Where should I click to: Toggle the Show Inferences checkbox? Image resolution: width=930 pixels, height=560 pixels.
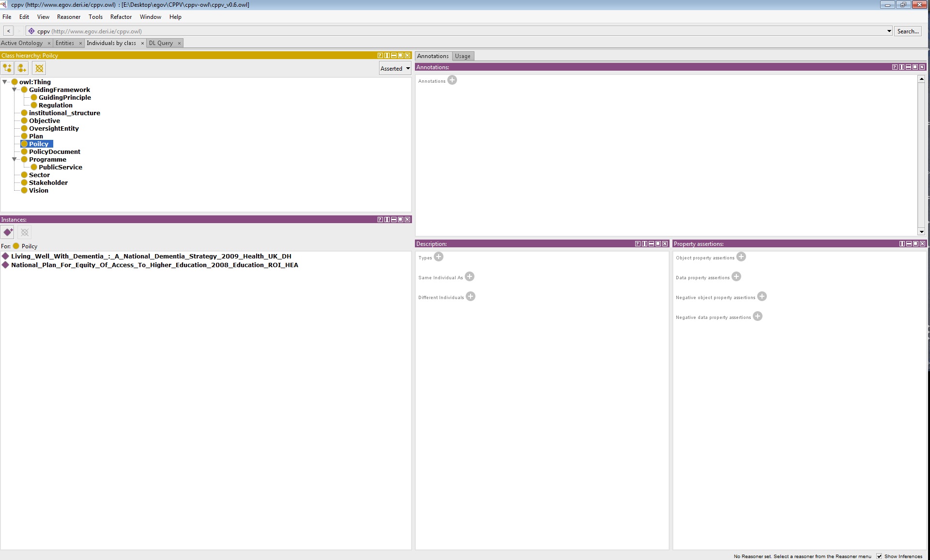(879, 556)
